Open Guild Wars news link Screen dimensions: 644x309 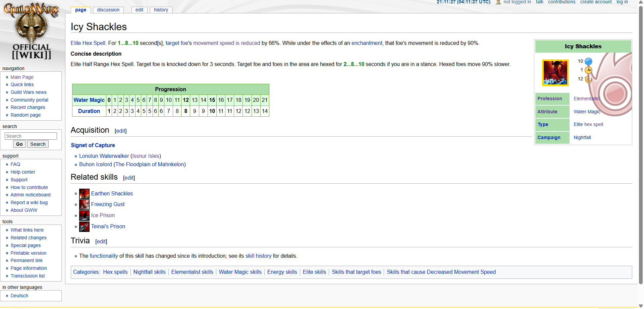tap(29, 92)
